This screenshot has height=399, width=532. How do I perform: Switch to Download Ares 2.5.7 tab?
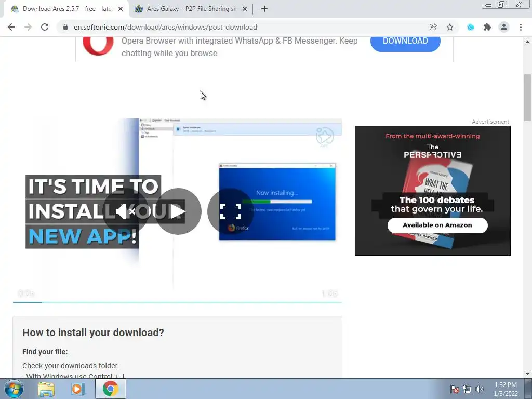coord(66,9)
